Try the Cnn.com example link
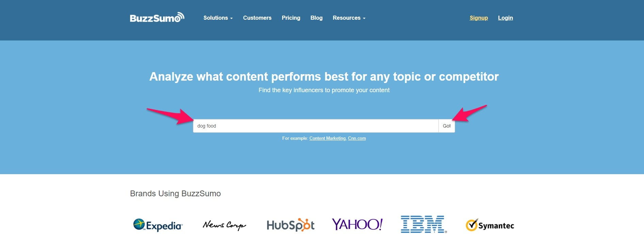This screenshot has height=249, width=644. click(357, 138)
